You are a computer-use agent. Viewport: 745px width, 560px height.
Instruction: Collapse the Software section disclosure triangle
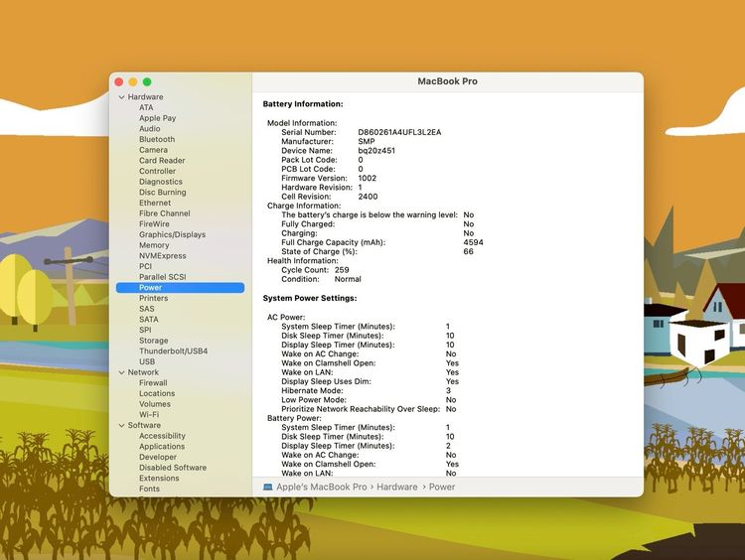pyautogui.click(x=121, y=425)
